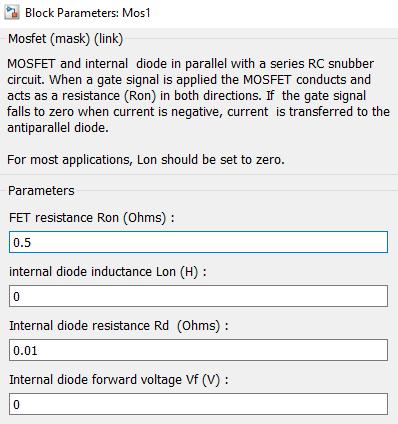Click the 'internal diode inductance Lon (H)' label
This screenshot has height=424, width=398.
(x=108, y=272)
